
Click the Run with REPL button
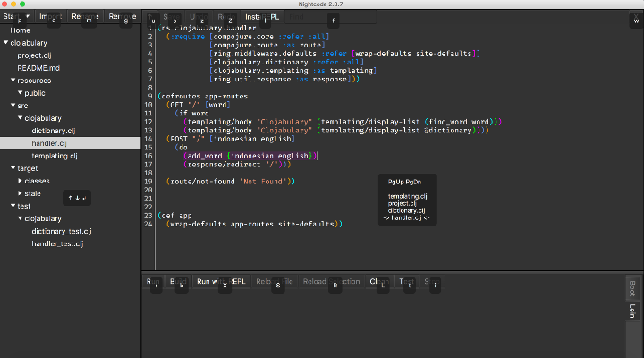[x=221, y=282]
